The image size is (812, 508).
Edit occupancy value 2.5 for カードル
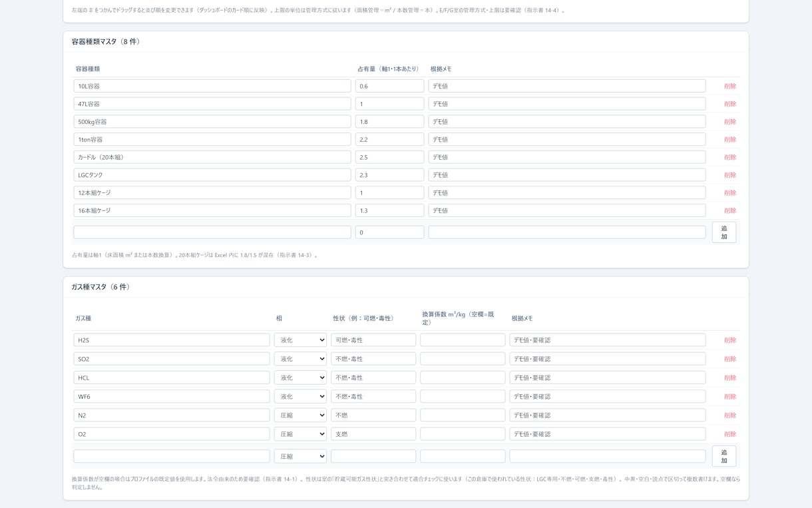coord(389,157)
